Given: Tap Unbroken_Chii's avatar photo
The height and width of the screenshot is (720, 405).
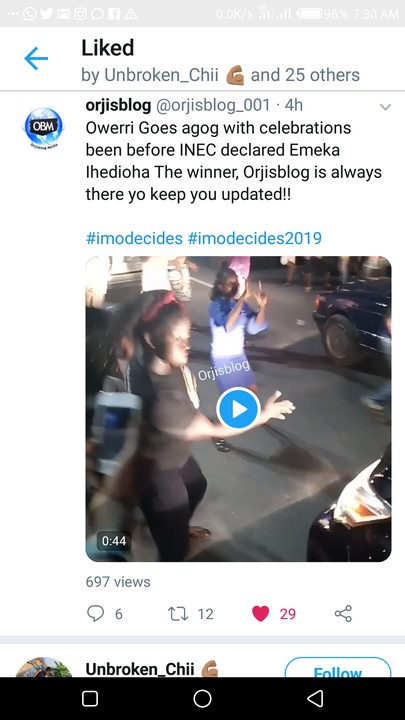Looking at the screenshot, I should (x=44, y=667).
